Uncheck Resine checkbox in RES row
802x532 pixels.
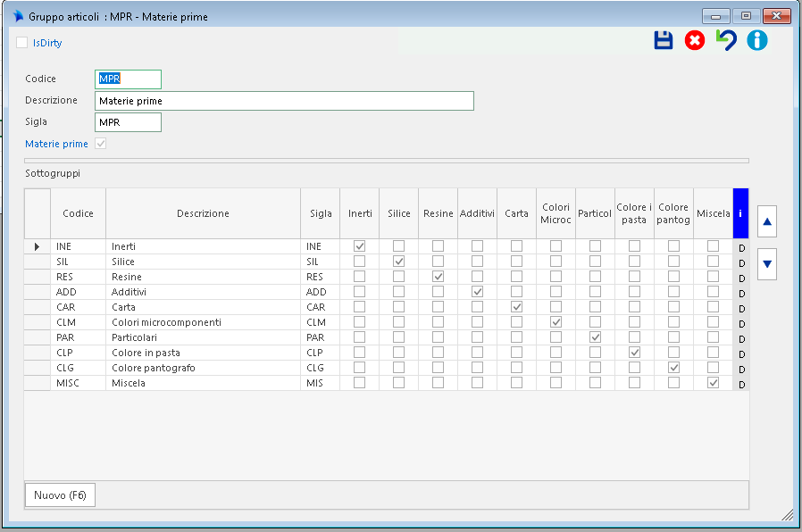tap(438, 277)
